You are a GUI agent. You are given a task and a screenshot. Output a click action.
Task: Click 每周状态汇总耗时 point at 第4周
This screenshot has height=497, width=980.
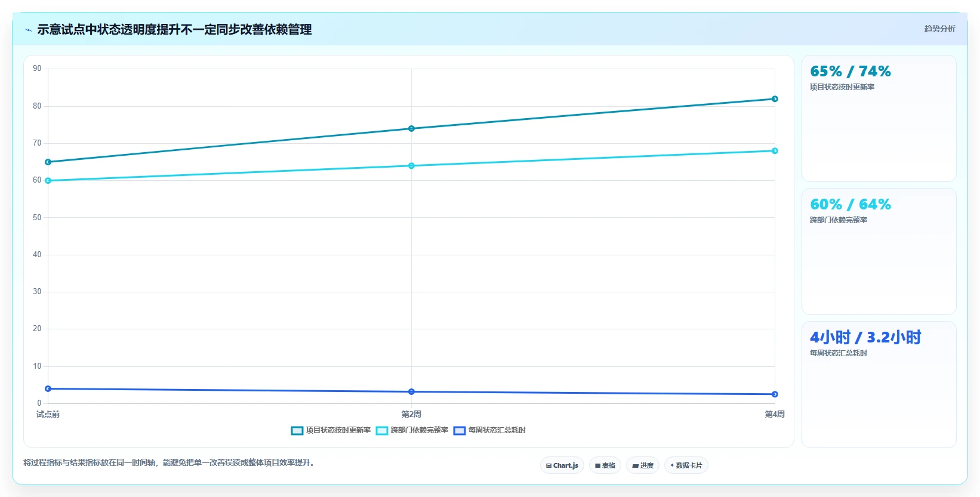(x=775, y=394)
